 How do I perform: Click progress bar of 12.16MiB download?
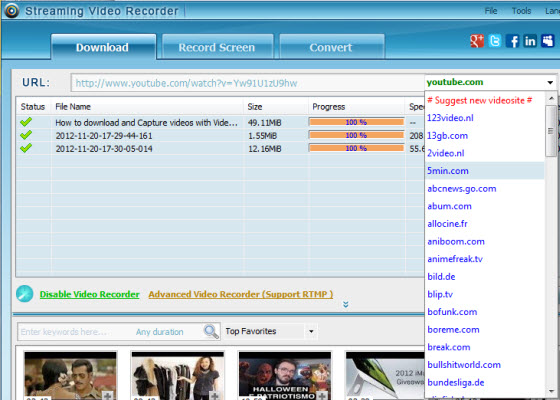pyautogui.click(x=356, y=148)
